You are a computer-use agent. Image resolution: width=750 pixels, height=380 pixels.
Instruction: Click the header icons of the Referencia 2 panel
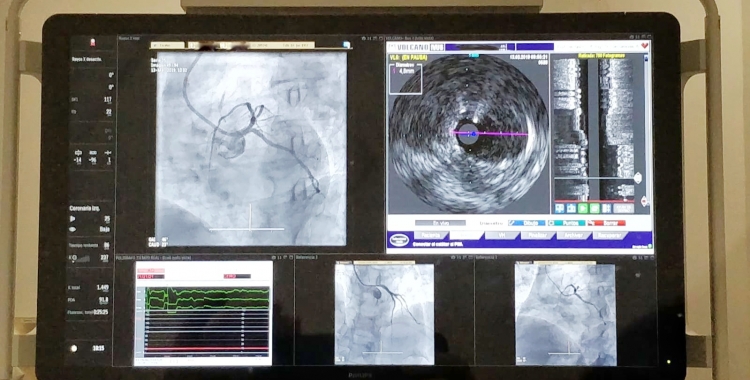tap(462, 257)
